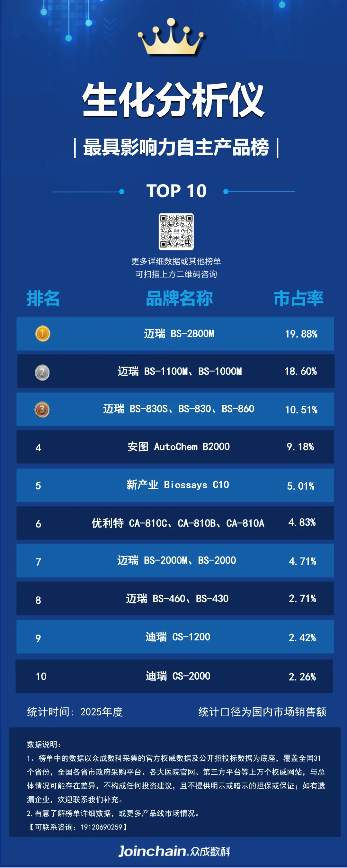Click the 优利特 CA-810C row text
Image resolution: width=347 pixels, height=868 pixels.
[178, 523]
